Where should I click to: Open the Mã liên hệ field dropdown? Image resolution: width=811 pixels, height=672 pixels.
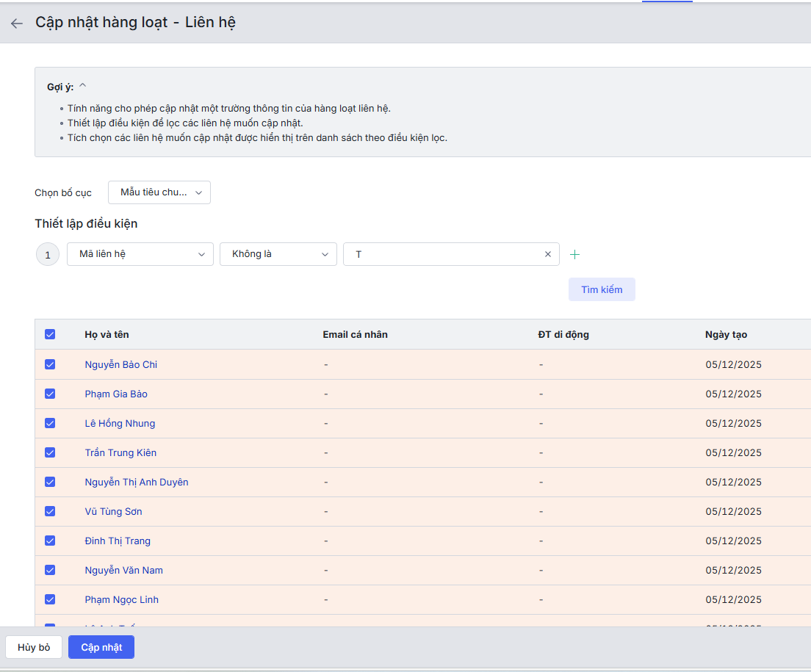140,254
